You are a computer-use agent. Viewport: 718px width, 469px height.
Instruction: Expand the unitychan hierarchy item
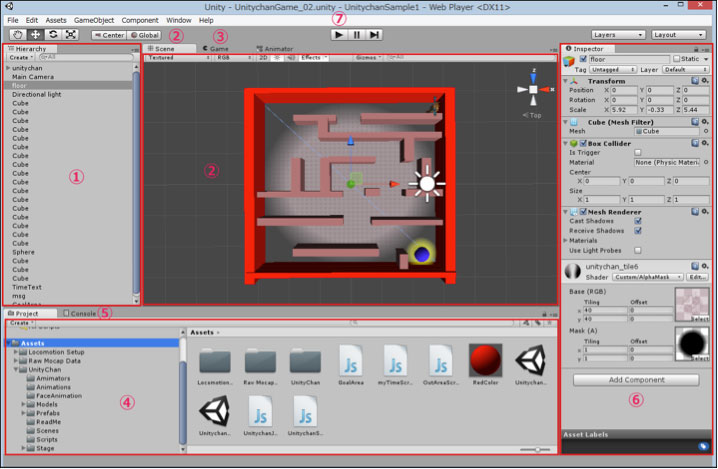(8, 68)
